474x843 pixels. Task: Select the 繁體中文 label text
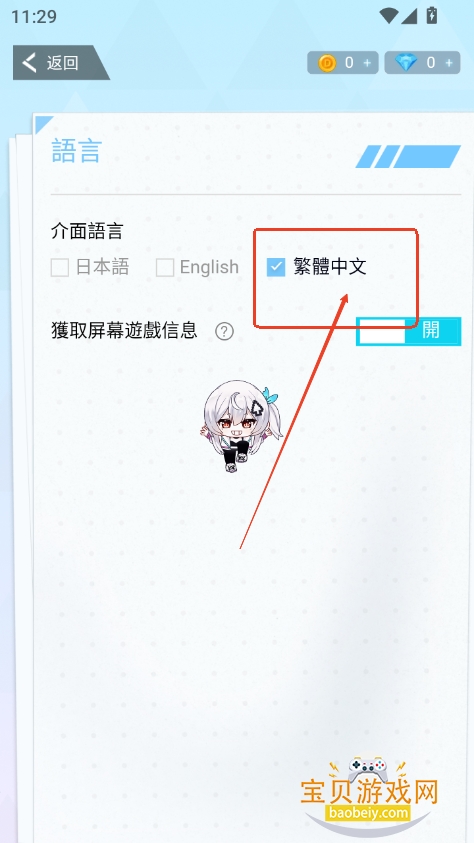(x=330, y=266)
